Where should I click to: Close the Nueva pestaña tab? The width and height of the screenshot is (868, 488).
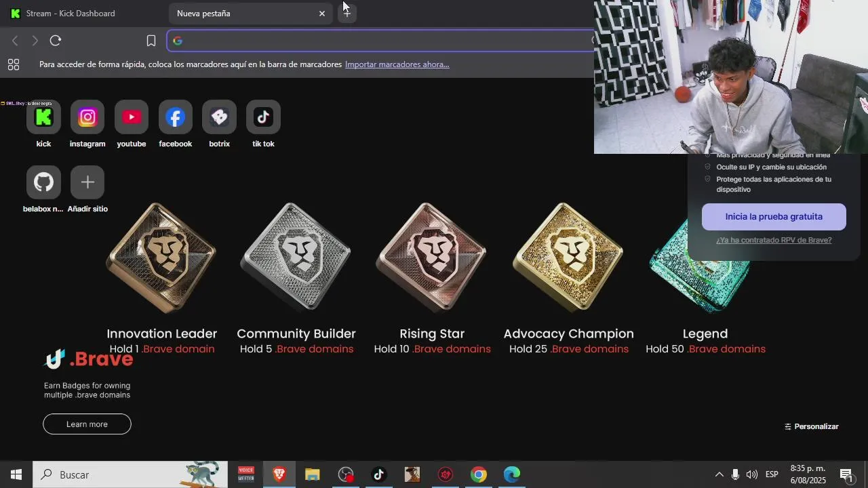point(322,14)
